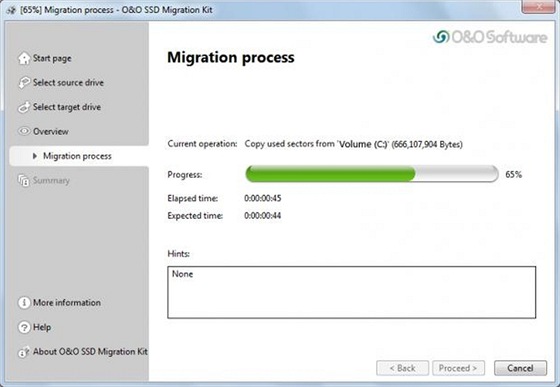Click the About O&O SSD Migration Kit icon
The height and width of the screenshot is (387, 560).
pyautogui.click(x=24, y=352)
